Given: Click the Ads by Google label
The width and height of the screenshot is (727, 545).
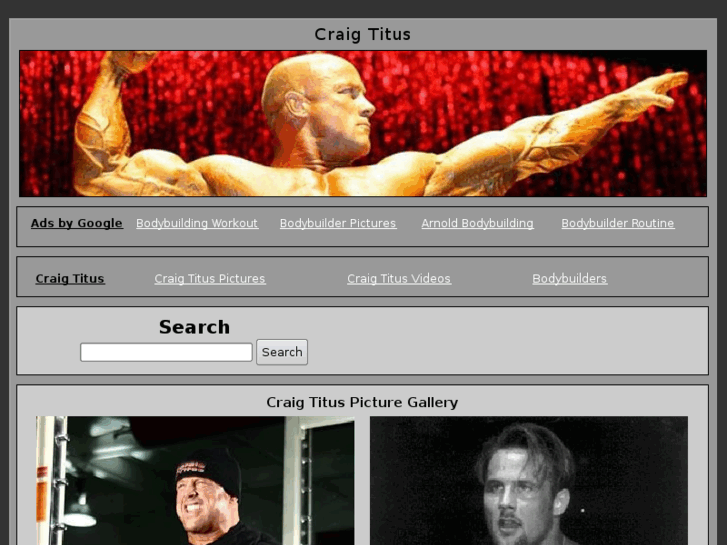Looking at the screenshot, I should click(x=77, y=223).
